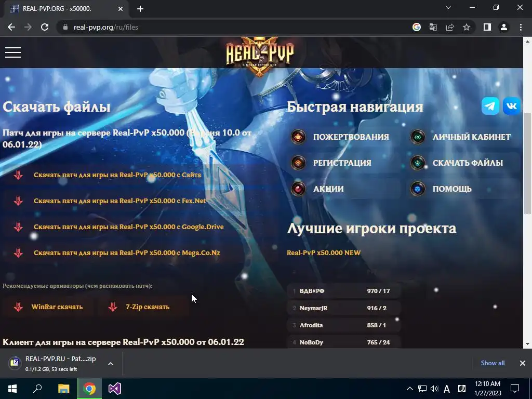532x399 pixels.
Task: Open the Telegram channel icon
Action: click(490, 106)
